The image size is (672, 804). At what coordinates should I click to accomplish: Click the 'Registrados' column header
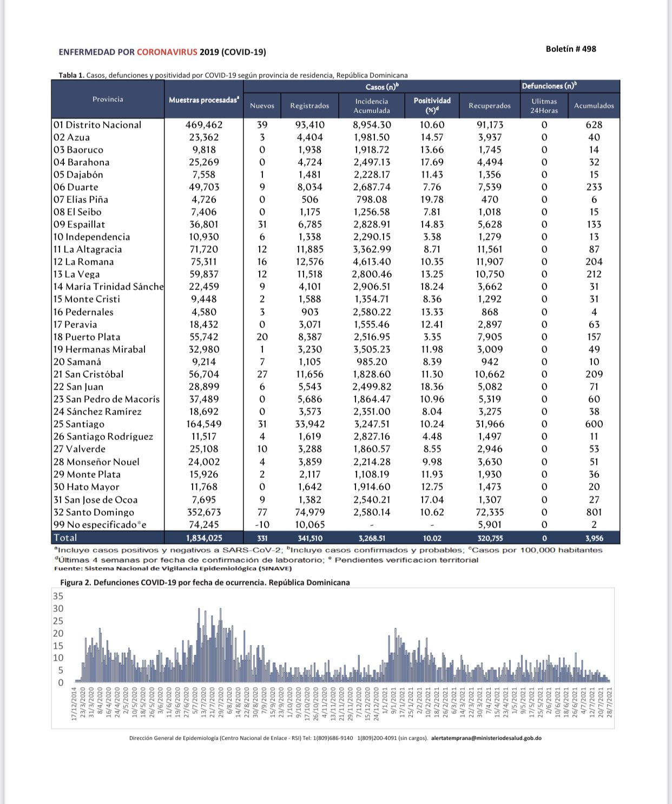point(309,106)
